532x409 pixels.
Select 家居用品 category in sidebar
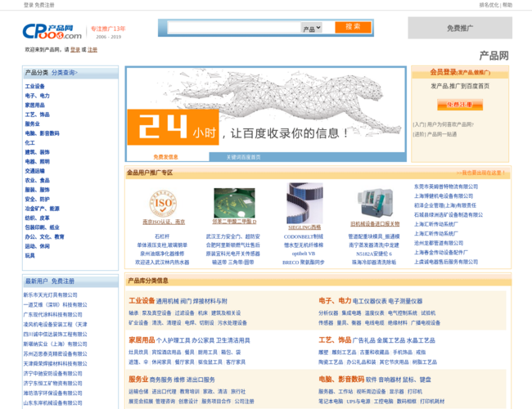point(35,106)
